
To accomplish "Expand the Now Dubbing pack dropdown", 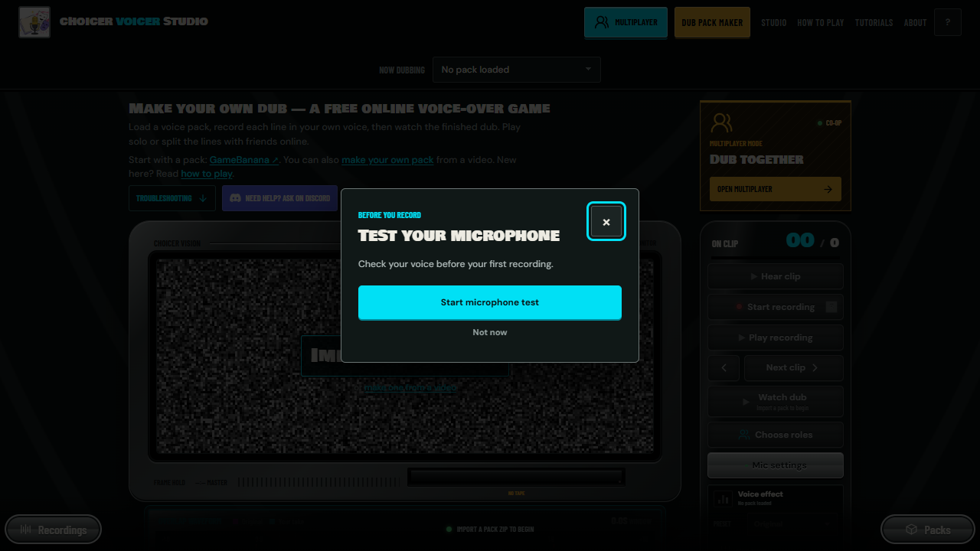I will (x=517, y=70).
